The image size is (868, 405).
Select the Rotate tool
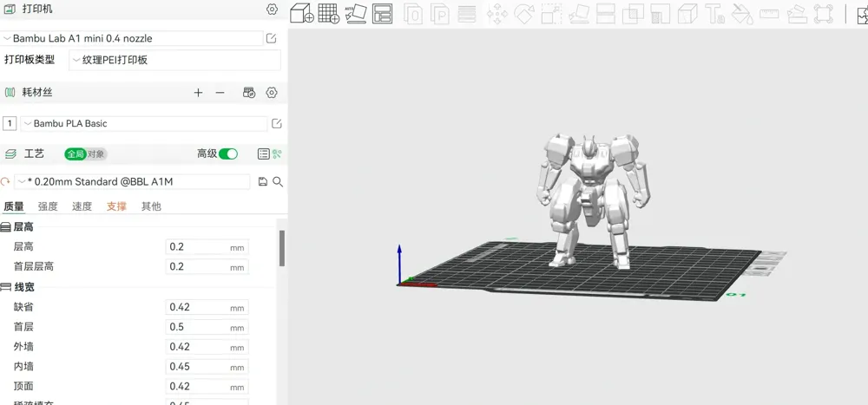coord(523,14)
